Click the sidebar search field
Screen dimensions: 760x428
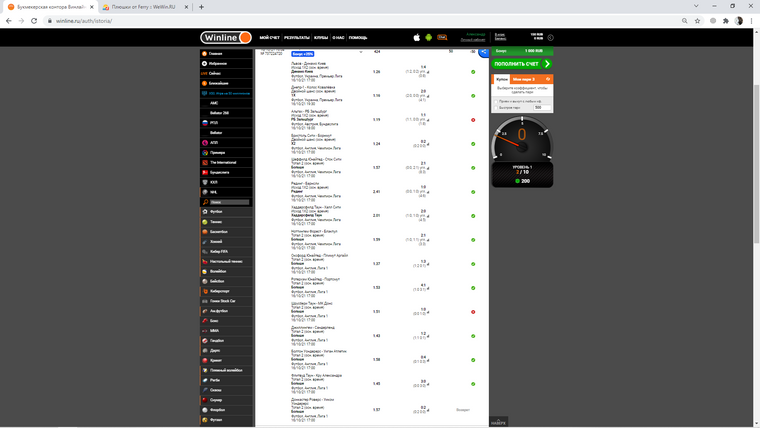(x=230, y=202)
